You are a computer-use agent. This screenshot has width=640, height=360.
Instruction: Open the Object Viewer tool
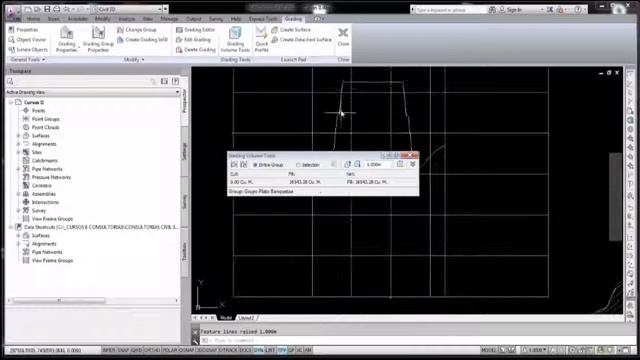[27, 40]
